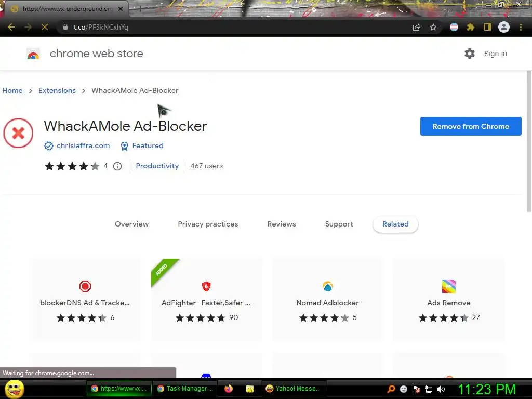532x399 pixels.
Task: Click the 11:23 PM taskbar clock
Action: coord(487,389)
